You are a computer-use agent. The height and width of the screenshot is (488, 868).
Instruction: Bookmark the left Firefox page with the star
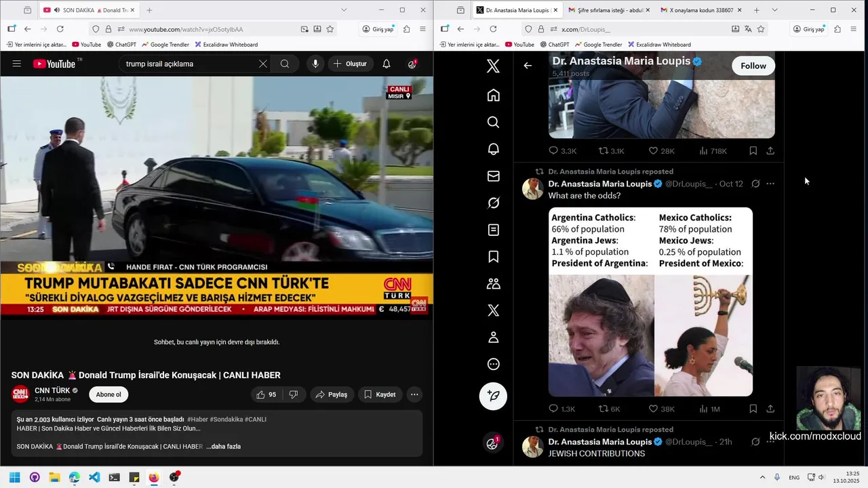pyautogui.click(x=330, y=29)
